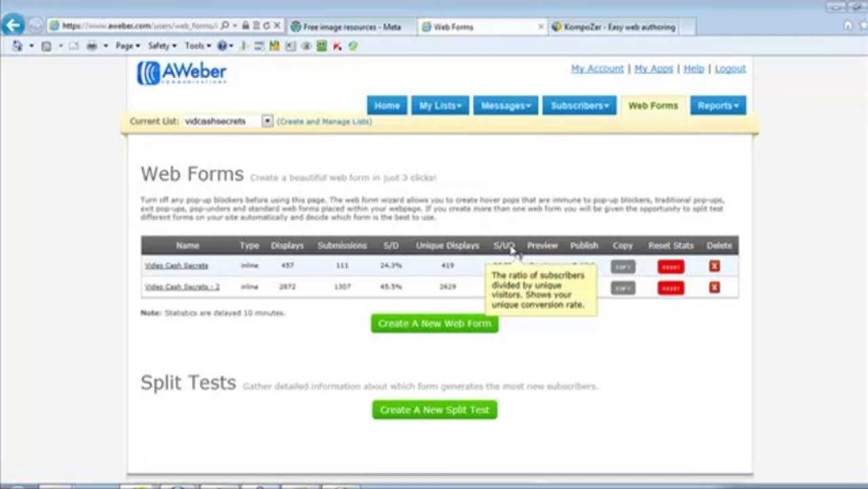
Task: Open the My Apps link
Action: [x=654, y=69]
